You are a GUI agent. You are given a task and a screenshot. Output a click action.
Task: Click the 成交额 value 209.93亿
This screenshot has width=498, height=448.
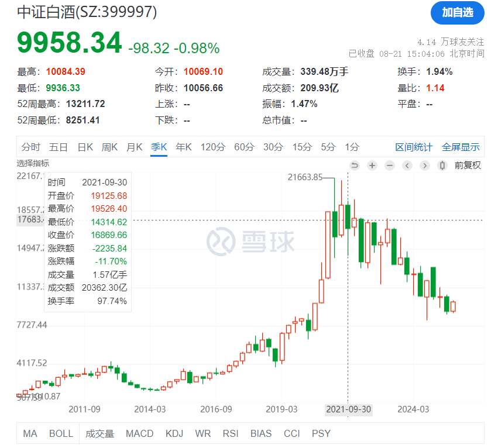click(320, 88)
